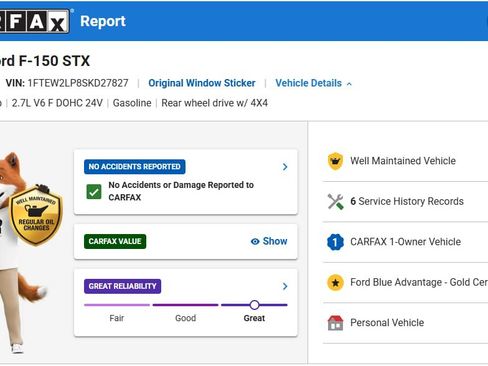Click the reliability slider handle at Great
488x366 pixels.
(x=254, y=305)
